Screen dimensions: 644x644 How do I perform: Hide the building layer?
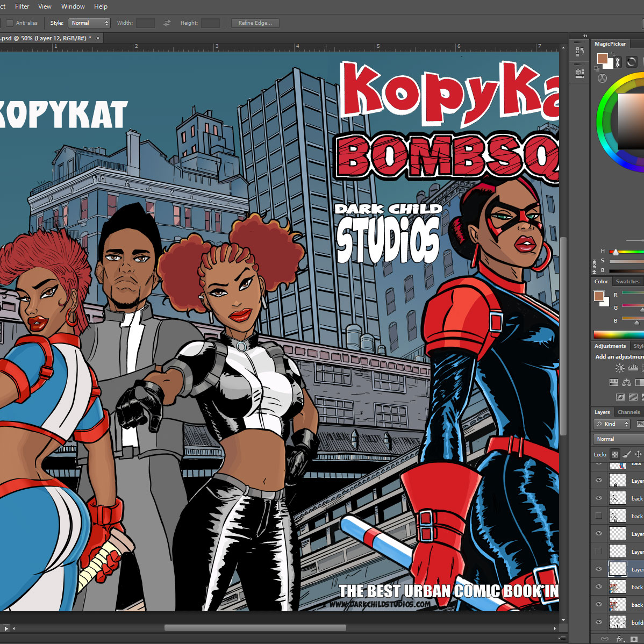coord(599,622)
